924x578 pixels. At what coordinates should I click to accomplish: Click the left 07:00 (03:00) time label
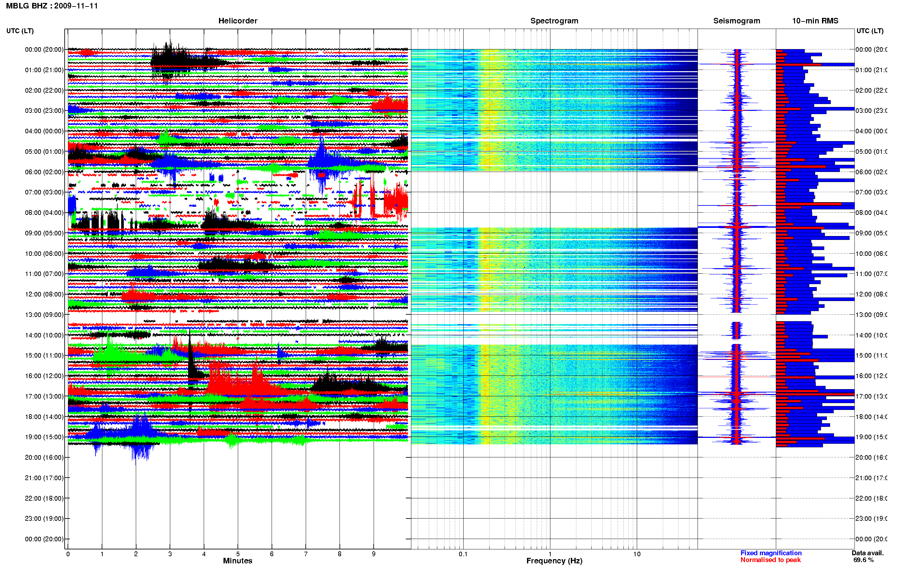point(44,192)
